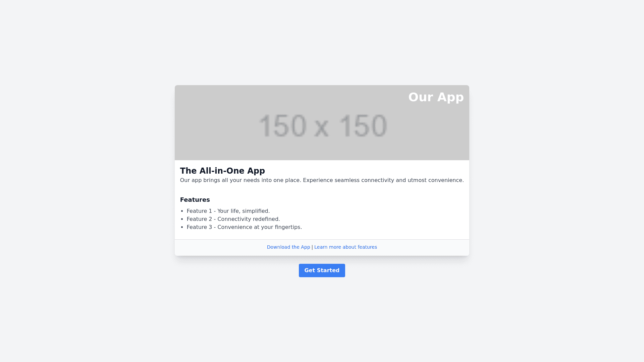Screen dimensions: 644x362
Task: Click the bullet point beside Feature 2
Action: (182, 219)
